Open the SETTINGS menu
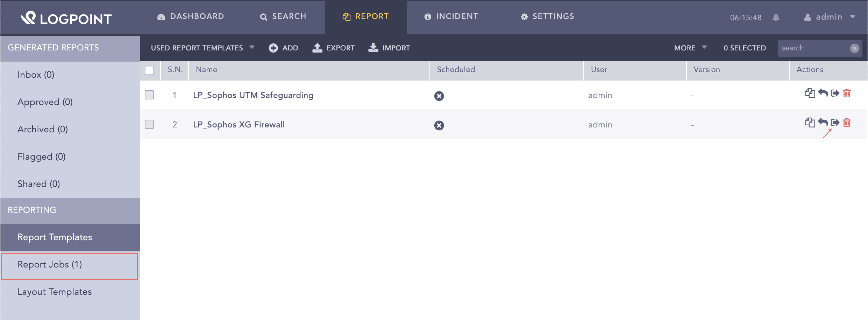 coord(547,16)
